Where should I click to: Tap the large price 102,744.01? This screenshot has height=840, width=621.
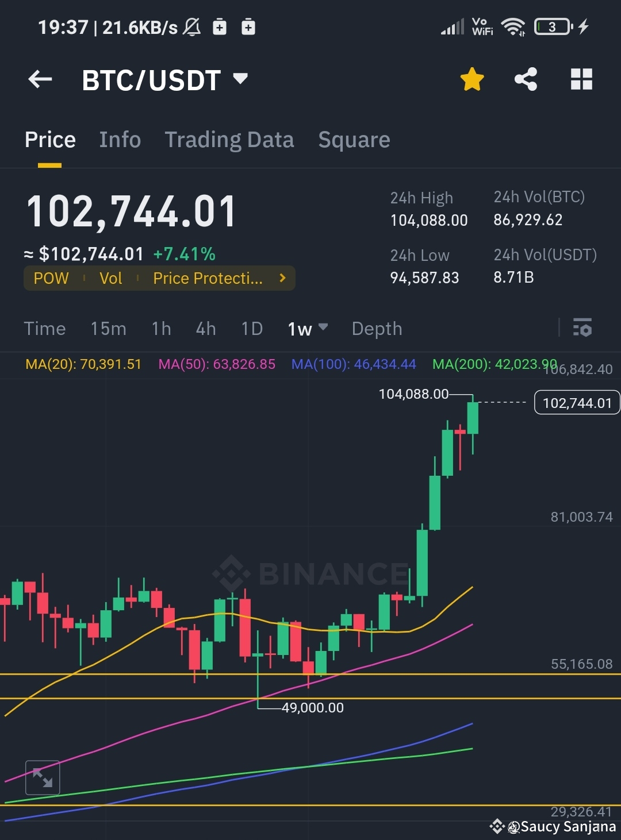point(131,213)
